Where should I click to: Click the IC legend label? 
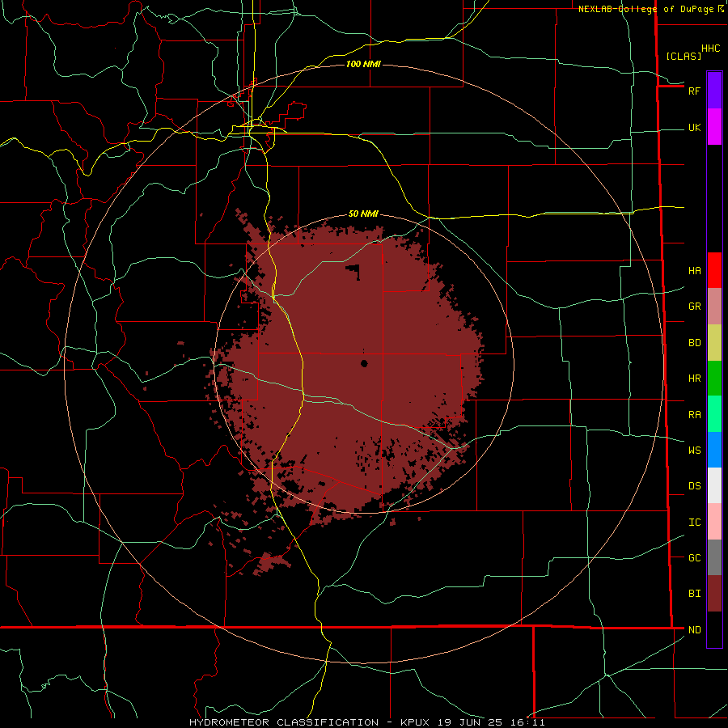tap(694, 523)
